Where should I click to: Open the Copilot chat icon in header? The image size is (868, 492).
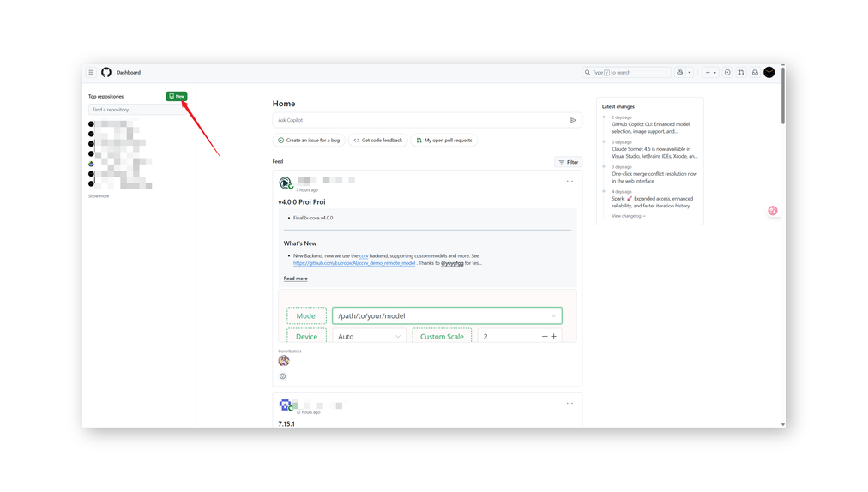(680, 73)
